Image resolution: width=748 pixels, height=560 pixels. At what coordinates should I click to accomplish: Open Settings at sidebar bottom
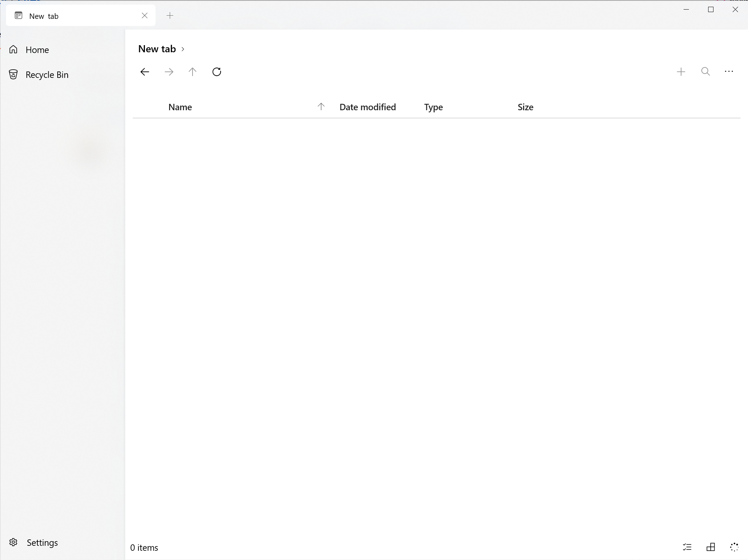[x=42, y=543]
